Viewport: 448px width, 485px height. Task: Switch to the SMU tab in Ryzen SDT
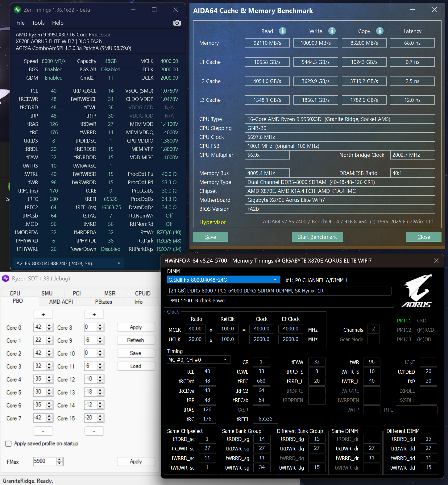(47, 293)
